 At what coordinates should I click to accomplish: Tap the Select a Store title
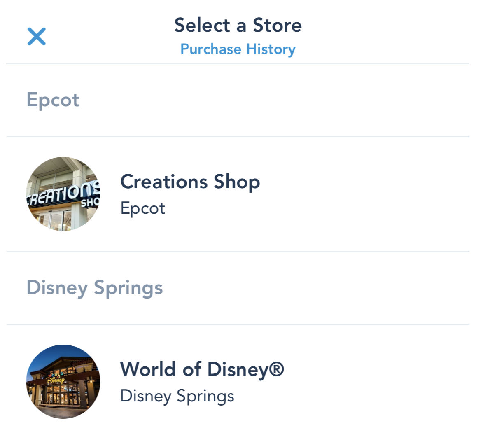click(x=238, y=25)
